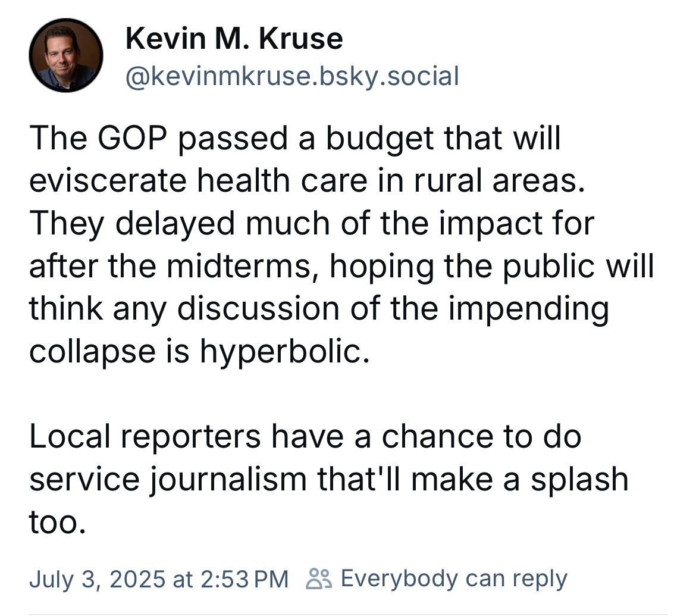Viewport: 696px width, 616px height.
Task: Click the "Everybody can reply" label
Action: coord(454,579)
